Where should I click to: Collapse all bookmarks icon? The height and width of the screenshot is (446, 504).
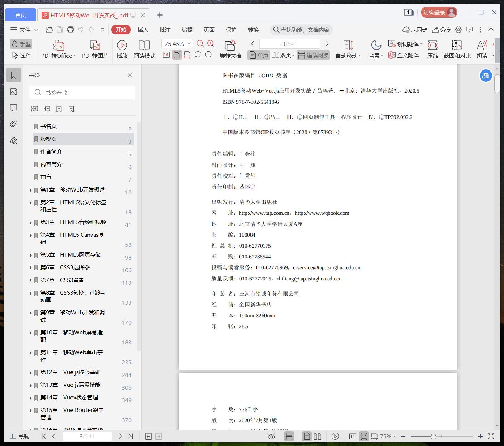click(x=47, y=109)
